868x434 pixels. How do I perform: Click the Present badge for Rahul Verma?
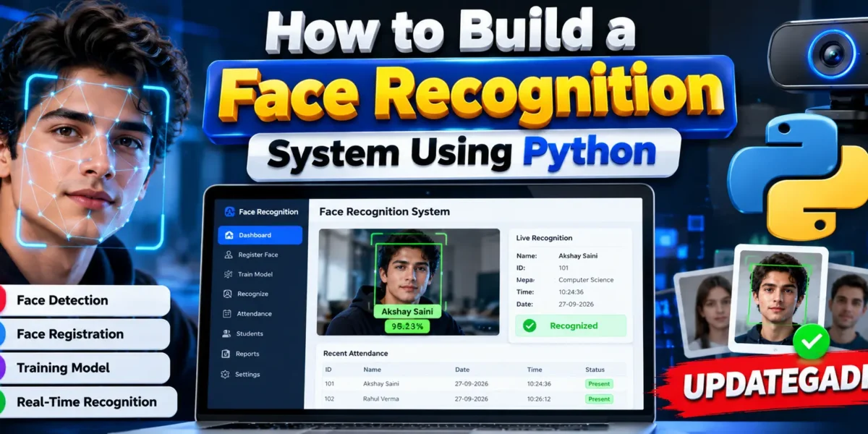click(599, 399)
